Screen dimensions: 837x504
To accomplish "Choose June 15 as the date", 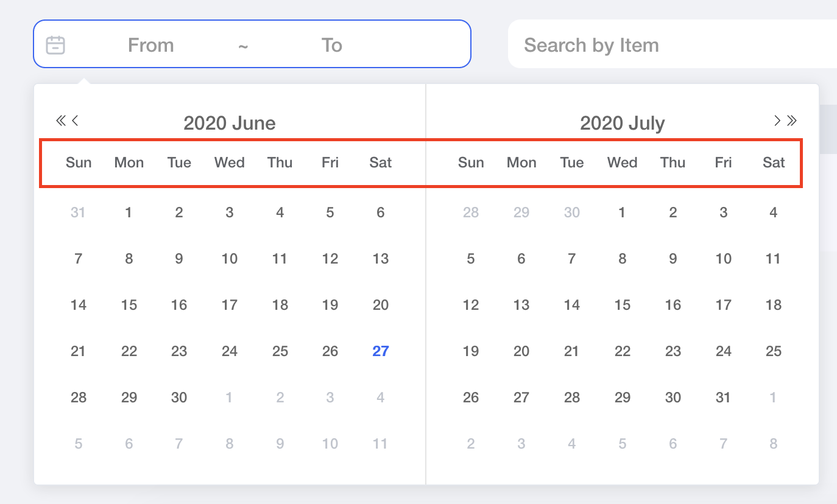I will click(129, 305).
